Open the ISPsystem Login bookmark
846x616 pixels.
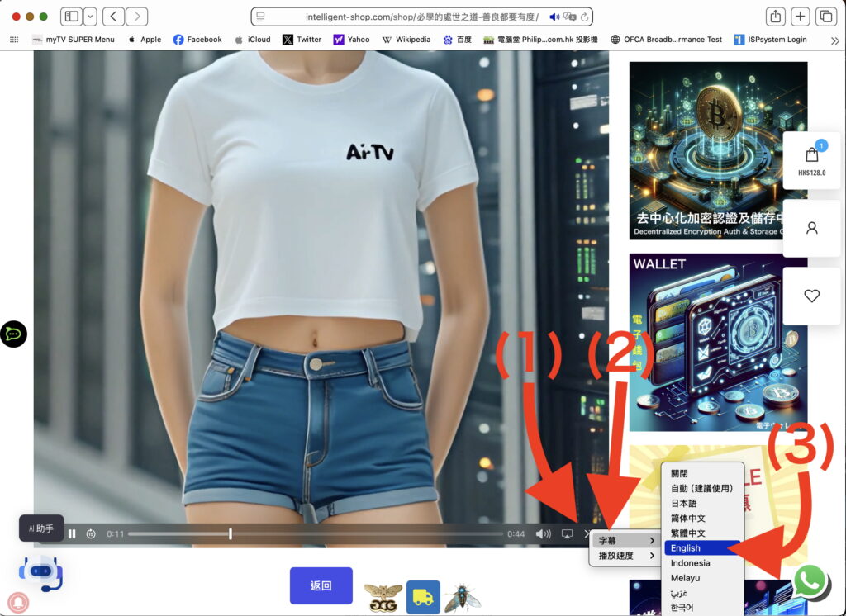[x=771, y=40]
